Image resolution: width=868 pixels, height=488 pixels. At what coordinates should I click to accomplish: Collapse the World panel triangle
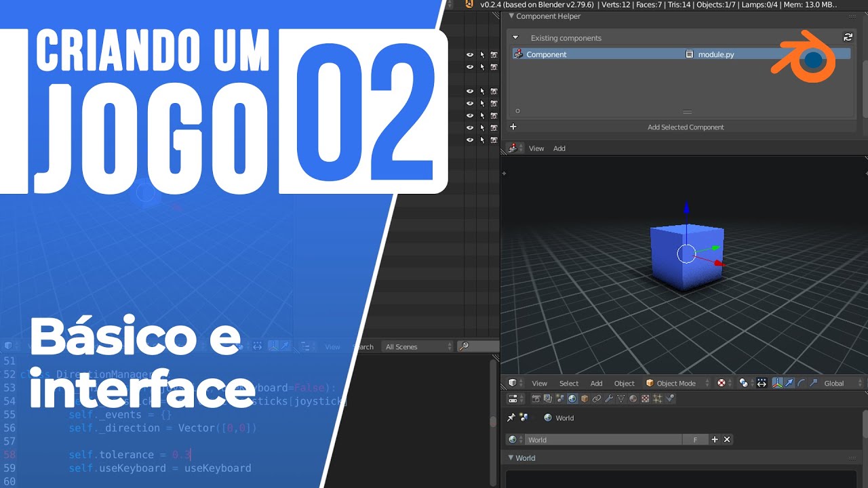point(511,457)
